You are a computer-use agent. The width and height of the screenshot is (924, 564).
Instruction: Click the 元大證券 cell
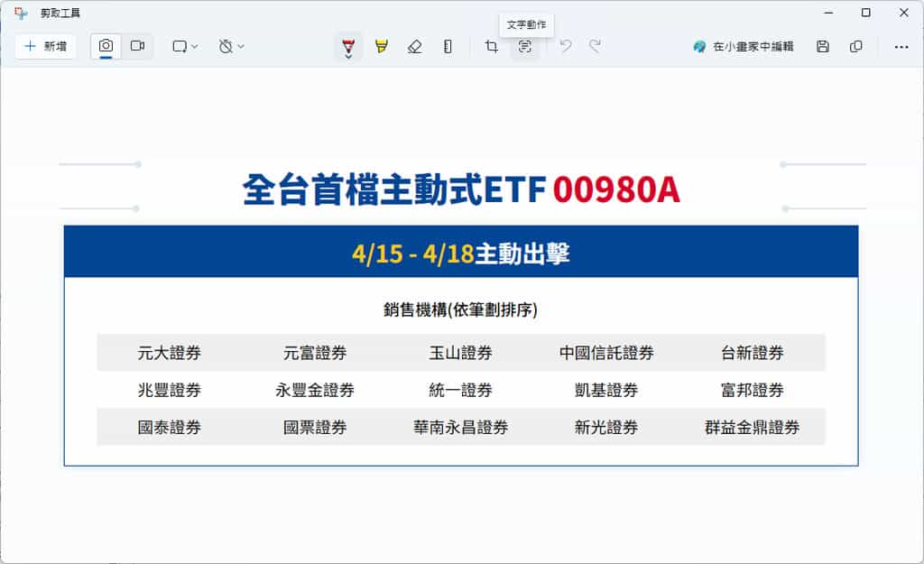tap(169, 353)
